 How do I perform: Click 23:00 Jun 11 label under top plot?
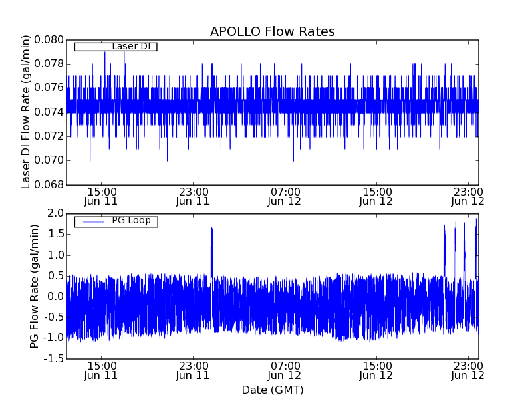[x=193, y=197]
